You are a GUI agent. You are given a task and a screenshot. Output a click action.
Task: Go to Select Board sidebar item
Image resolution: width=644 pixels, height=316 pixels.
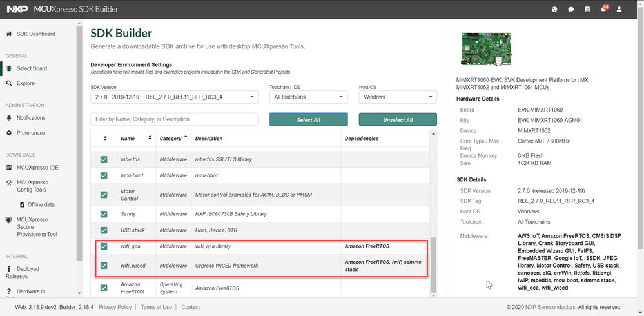click(x=32, y=68)
